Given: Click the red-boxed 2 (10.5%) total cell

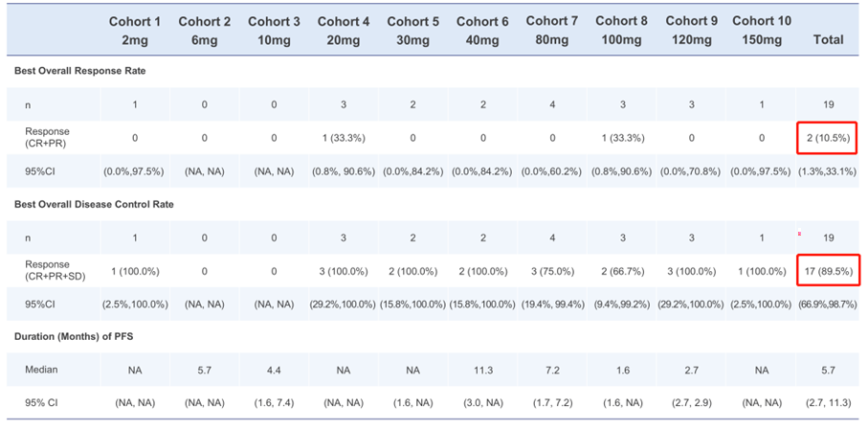Looking at the screenshot, I should tap(828, 138).
